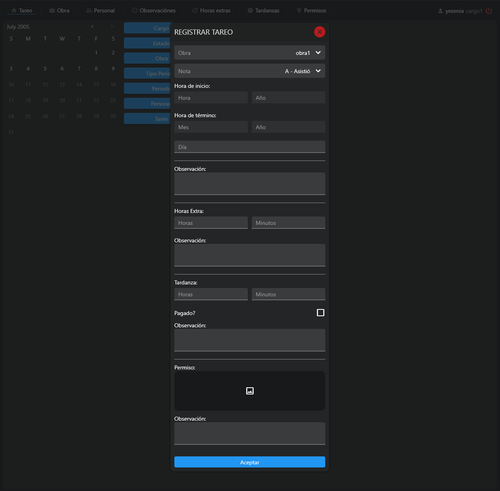Viewport: 500px width, 491px height.
Task: Switch to the Obra tab in top navigation
Action: (x=59, y=11)
